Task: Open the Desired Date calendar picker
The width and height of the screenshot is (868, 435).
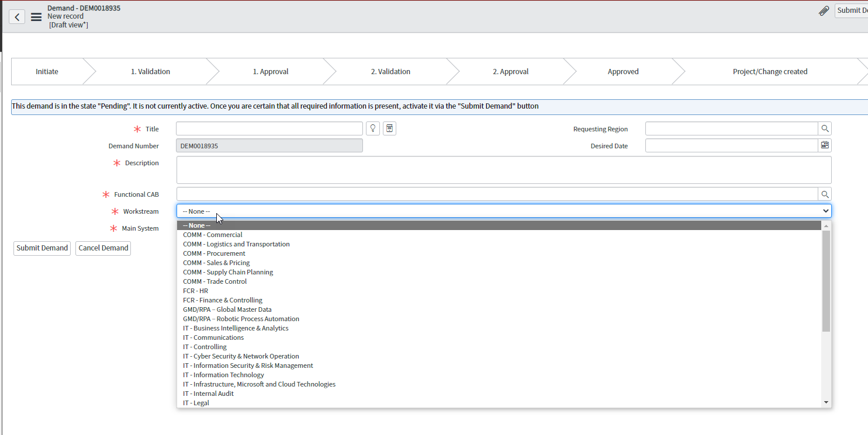Action: (x=824, y=145)
